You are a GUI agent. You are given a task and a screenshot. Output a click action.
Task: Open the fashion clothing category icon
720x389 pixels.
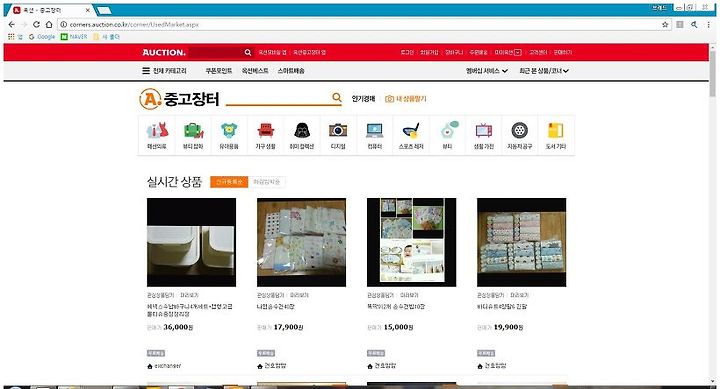[x=157, y=130]
